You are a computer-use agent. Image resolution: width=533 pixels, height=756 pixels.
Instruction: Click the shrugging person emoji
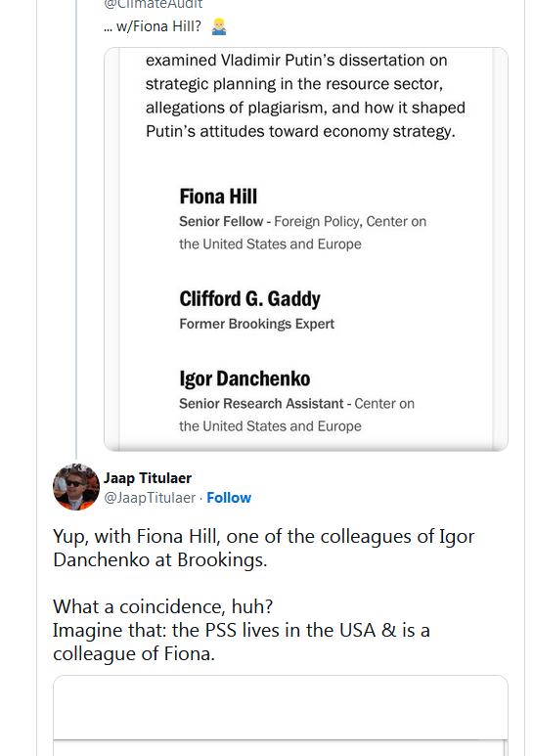(x=219, y=27)
